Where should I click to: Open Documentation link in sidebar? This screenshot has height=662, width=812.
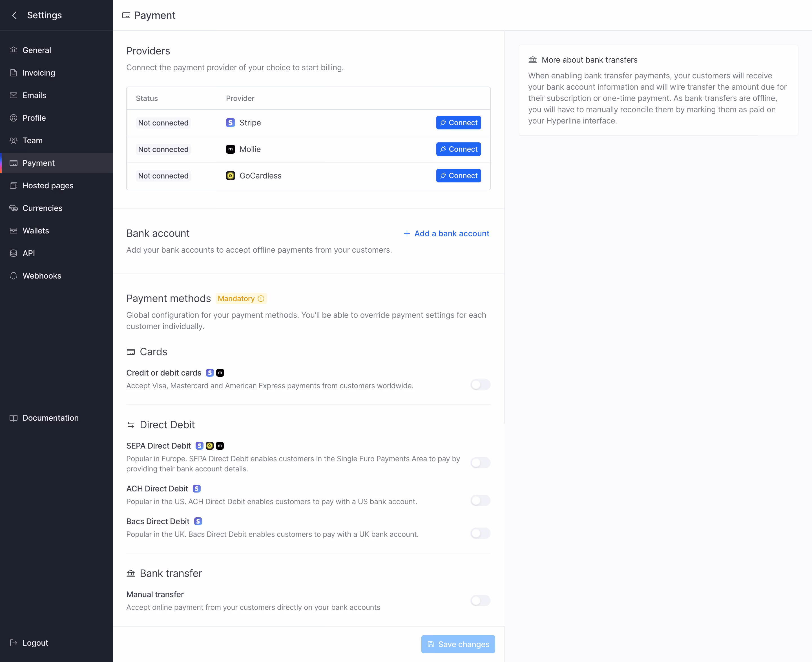pos(56,418)
